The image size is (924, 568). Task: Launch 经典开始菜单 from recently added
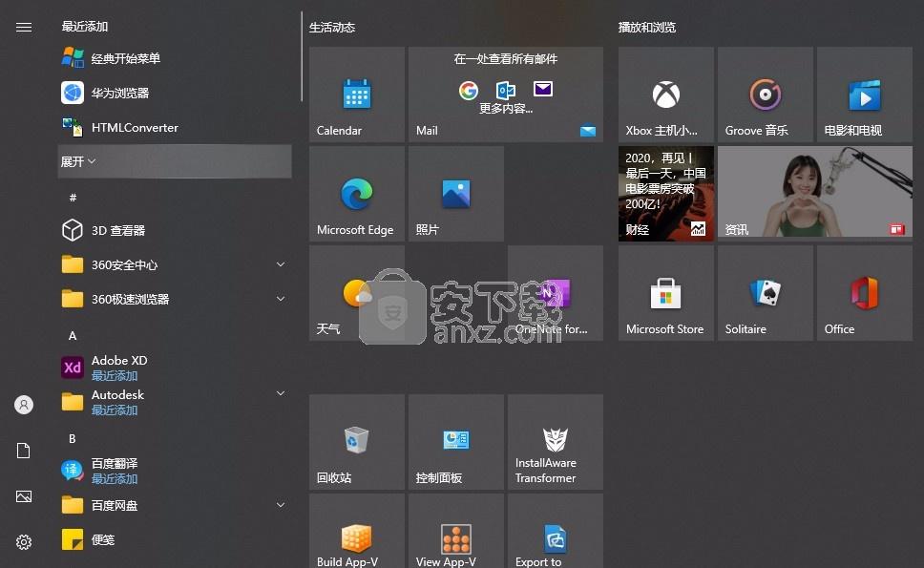click(x=175, y=58)
